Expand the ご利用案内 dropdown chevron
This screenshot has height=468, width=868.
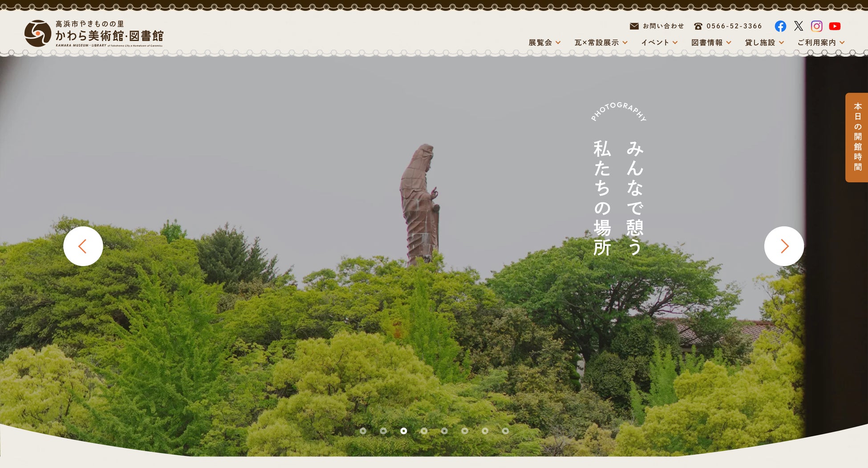842,43
